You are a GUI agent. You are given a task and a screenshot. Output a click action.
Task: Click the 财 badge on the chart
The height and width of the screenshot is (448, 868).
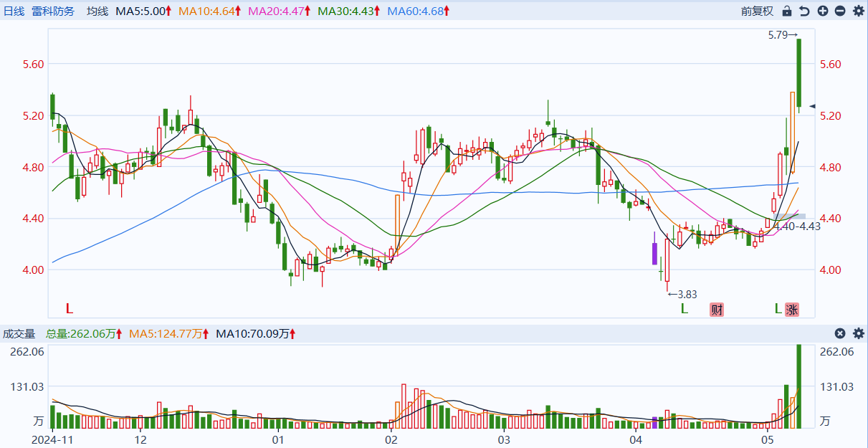point(717,310)
